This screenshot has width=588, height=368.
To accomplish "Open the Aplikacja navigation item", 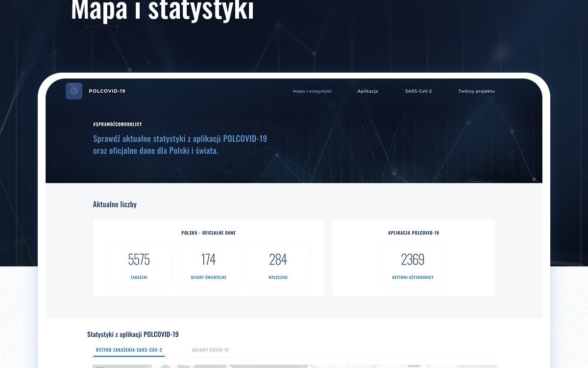I will tap(367, 91).
